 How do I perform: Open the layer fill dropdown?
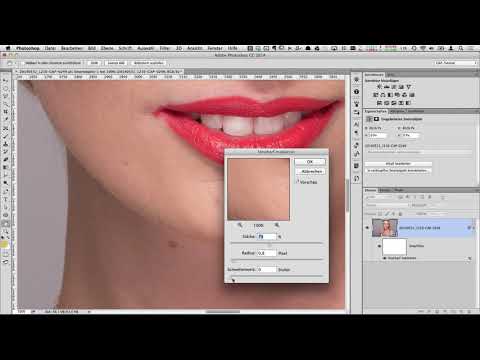click(439, 214)
